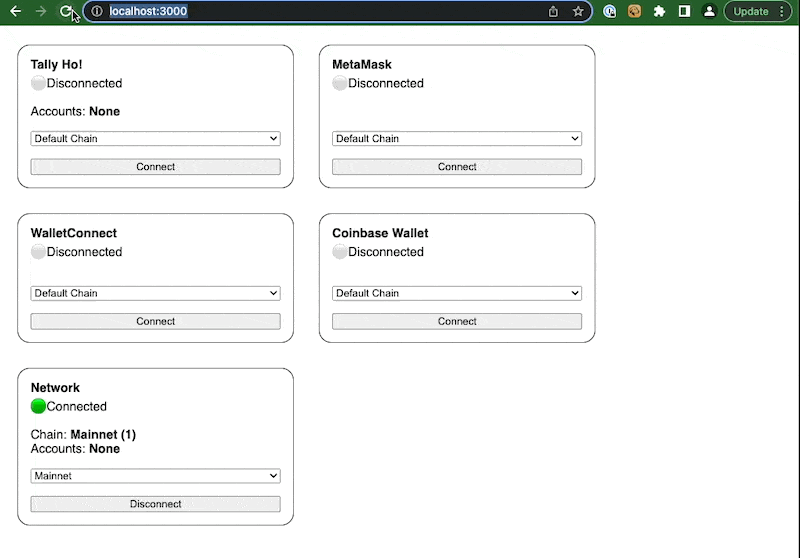Toggle the browser side panel icon
The width and height of the screenshot is (800, 558).
click(684, 11)
